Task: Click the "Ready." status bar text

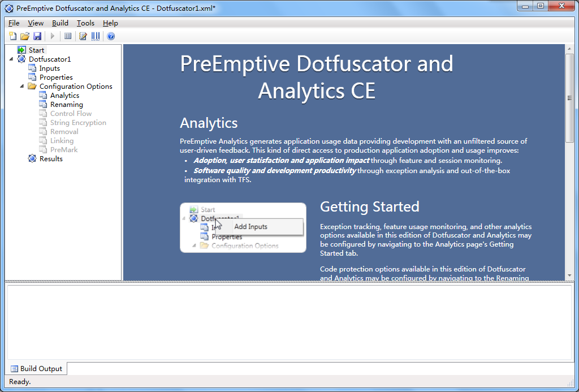Action: [20, 382]
